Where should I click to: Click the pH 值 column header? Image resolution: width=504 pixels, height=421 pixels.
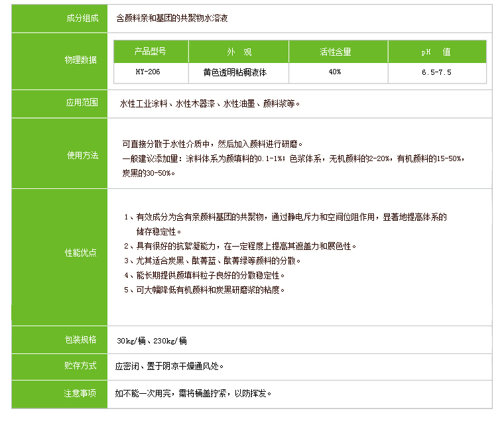[x=436, y=52]
